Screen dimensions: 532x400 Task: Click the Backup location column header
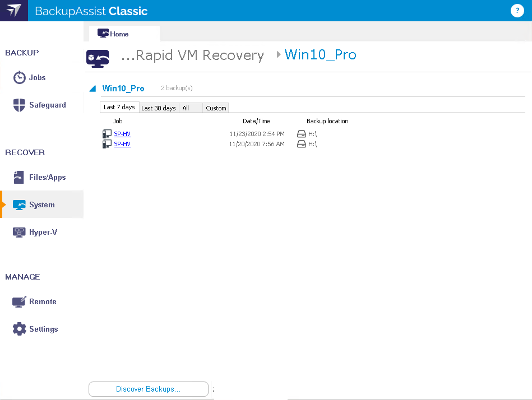point(327,121)
